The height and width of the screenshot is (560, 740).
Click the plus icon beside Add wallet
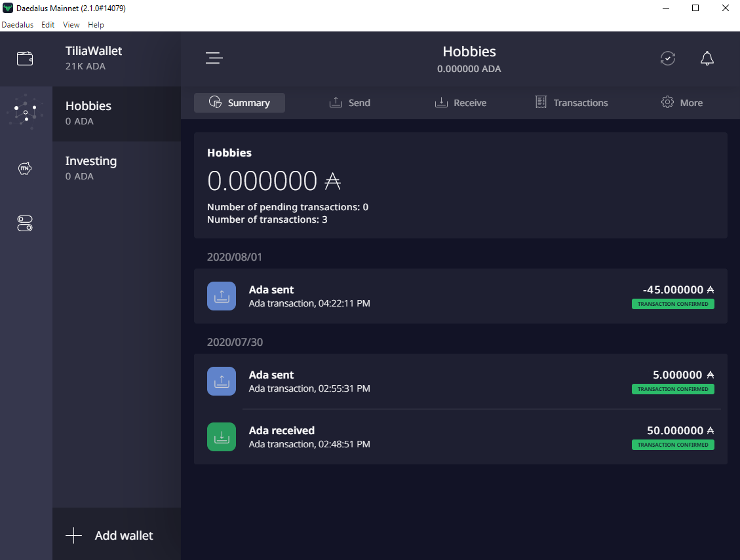click(x=73, y=536)
